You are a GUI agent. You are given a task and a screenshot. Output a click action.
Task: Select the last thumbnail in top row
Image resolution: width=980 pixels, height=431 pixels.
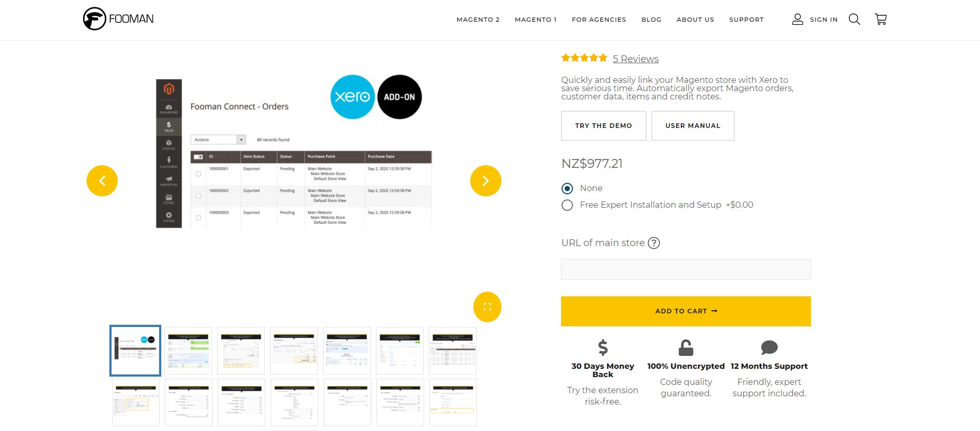(x=453, y=351)
